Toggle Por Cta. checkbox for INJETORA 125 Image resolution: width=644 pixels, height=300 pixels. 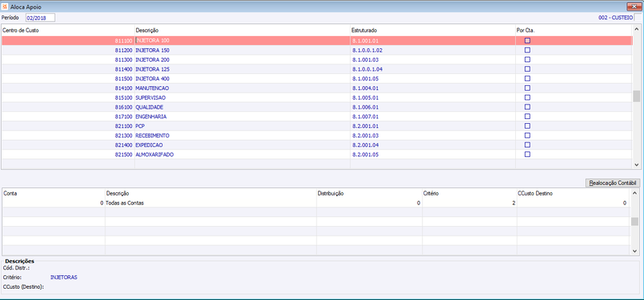527,69
